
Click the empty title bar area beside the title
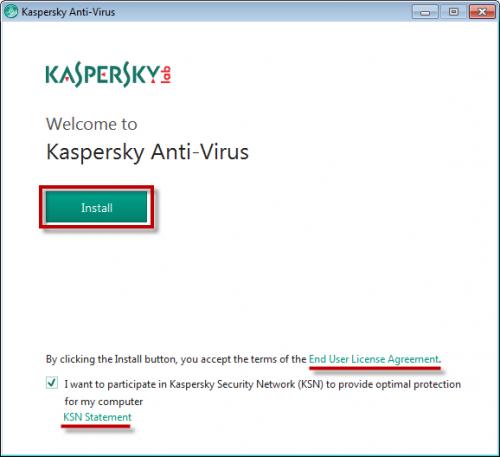pyautogui.click(x=263, y=12)
